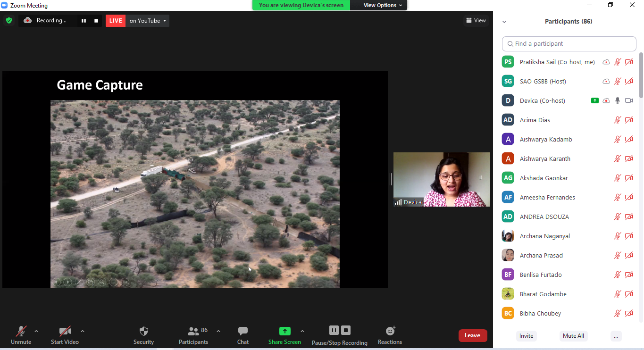Expand audio options arrow beside Unmute
Image resolution: width=644 pixels, height=350 pixels.
click(36, 331)
